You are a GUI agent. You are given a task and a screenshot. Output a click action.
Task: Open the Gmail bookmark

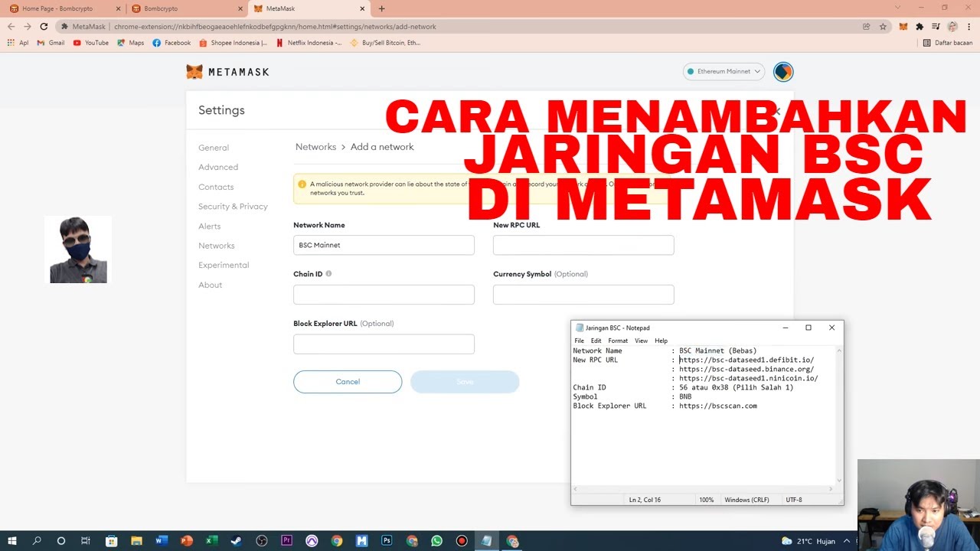tap(51, 43)
